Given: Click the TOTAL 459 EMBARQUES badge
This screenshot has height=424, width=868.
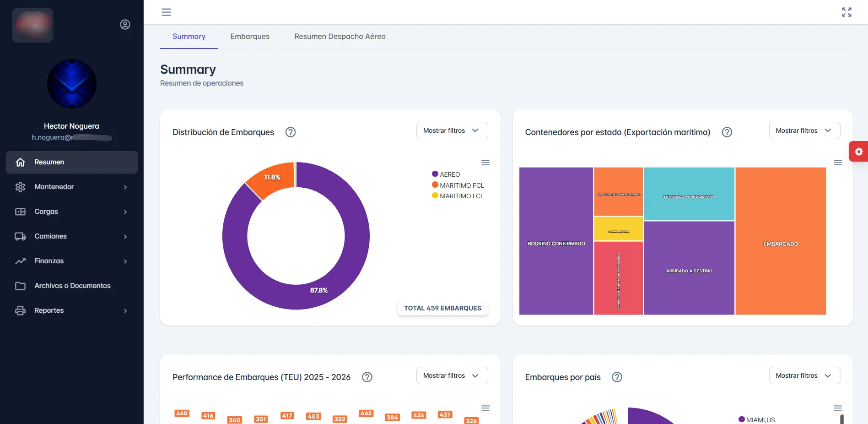Looking at the screenshot, I should 442,308.
